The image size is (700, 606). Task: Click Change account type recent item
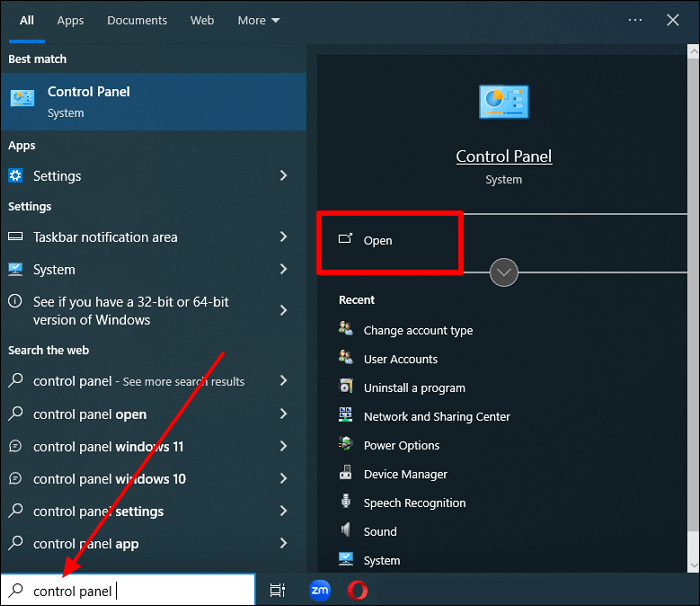(418, 330)
